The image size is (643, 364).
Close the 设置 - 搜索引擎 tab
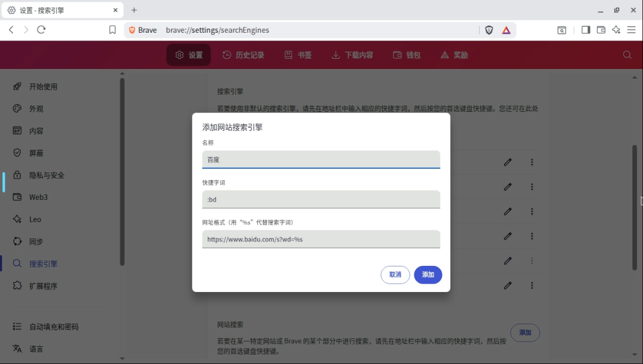click(116, 10)
